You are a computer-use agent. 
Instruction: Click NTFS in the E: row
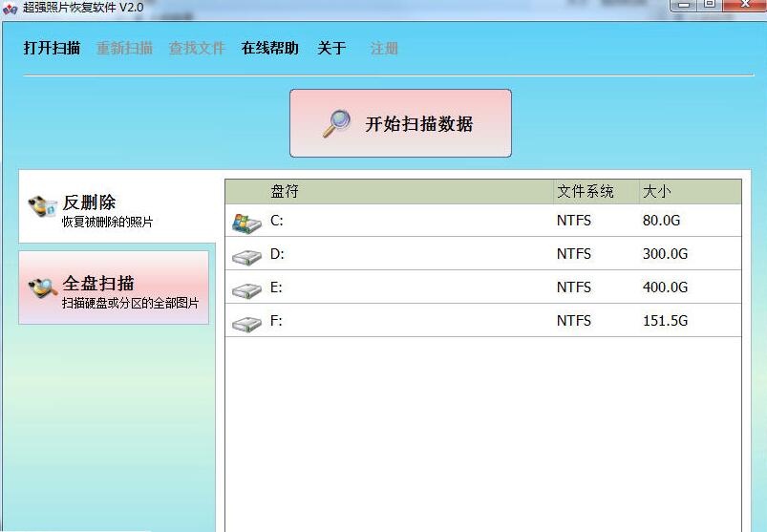[x=574, y=287]
